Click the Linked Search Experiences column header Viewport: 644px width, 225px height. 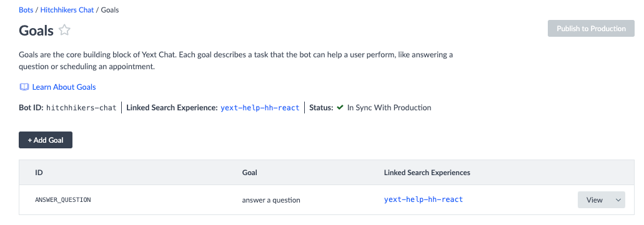click(x=427, y=173)
